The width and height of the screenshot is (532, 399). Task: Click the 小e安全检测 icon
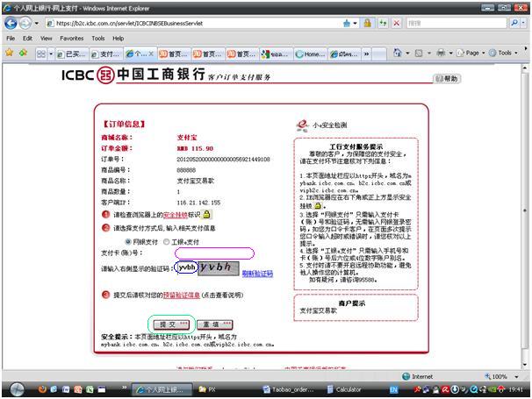pos(302,125)
